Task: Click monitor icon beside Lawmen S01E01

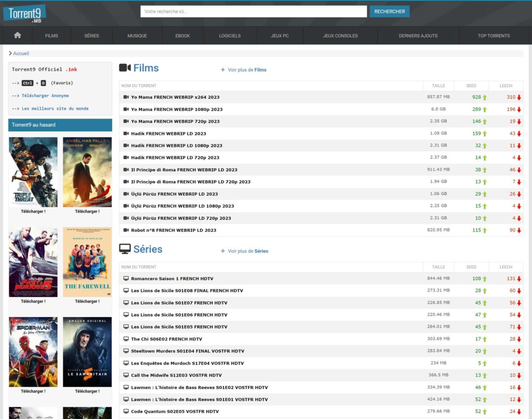Action: (126, 399)
